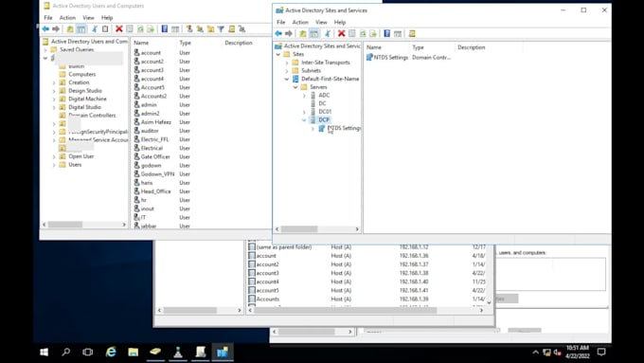
Task: Expand the Open User organizational unit
Action: pyautogui.click(x=54, y=156)
